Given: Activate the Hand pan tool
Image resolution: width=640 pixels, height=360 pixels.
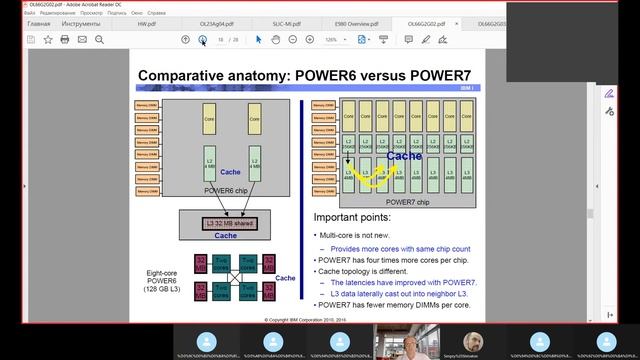Looking at the screenshot, I should point(276,40).
